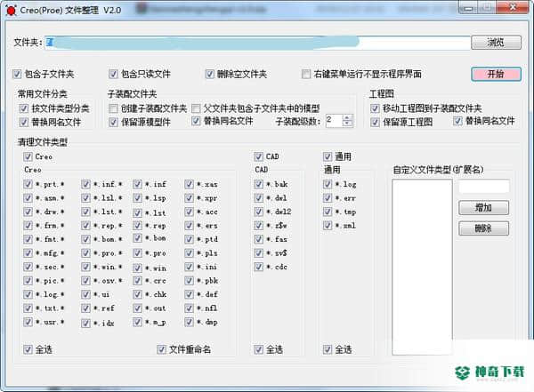Toggle 按文件类型分类 checkbox
Screen dimensions: 534x392
point(23,108)
